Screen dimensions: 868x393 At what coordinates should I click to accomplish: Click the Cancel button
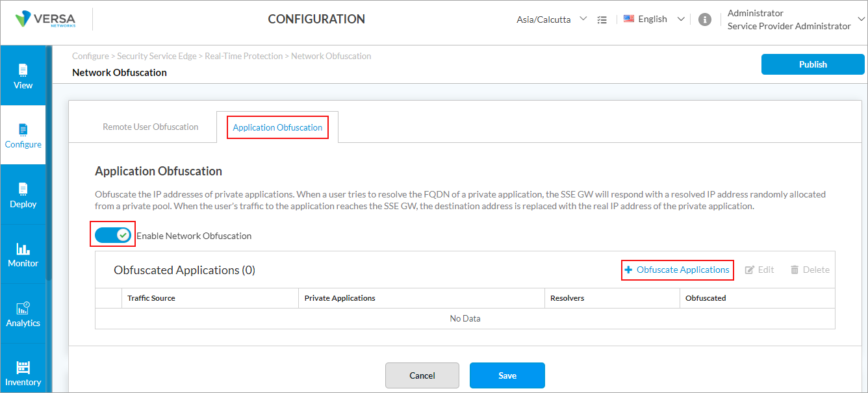point(422,375)
